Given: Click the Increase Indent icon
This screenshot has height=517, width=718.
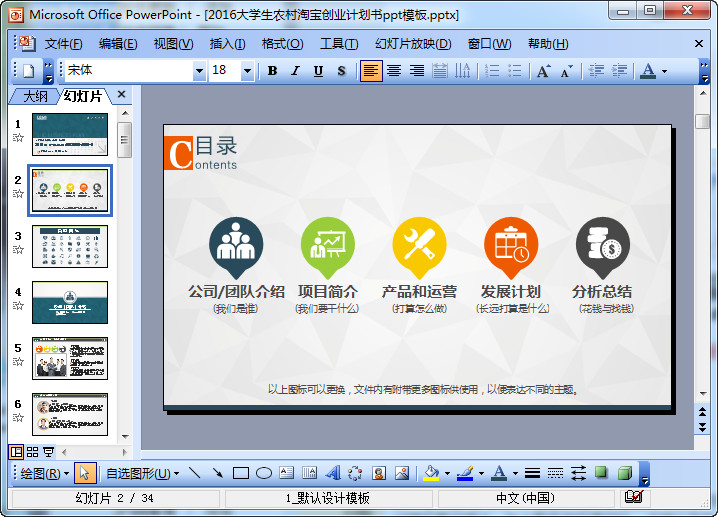Looking at the screenshot, I should [x=619, y=71].
